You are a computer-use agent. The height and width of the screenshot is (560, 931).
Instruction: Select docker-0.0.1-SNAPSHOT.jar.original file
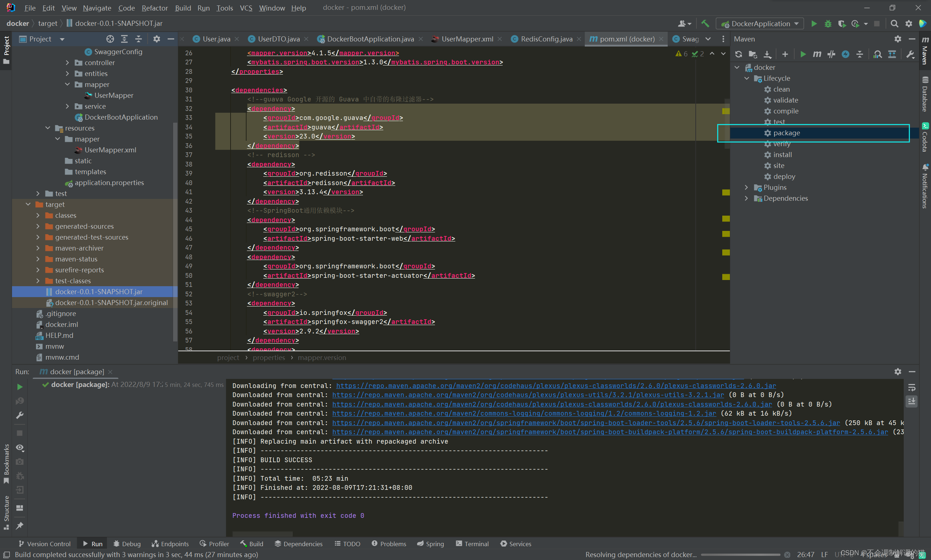tap(111, 303)
